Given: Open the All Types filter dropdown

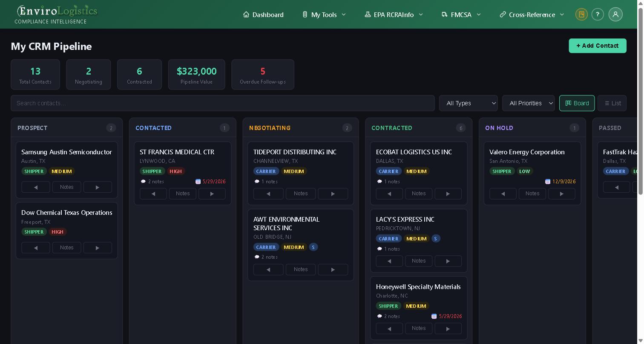Looking at the screenshot, I should [469, 103].
